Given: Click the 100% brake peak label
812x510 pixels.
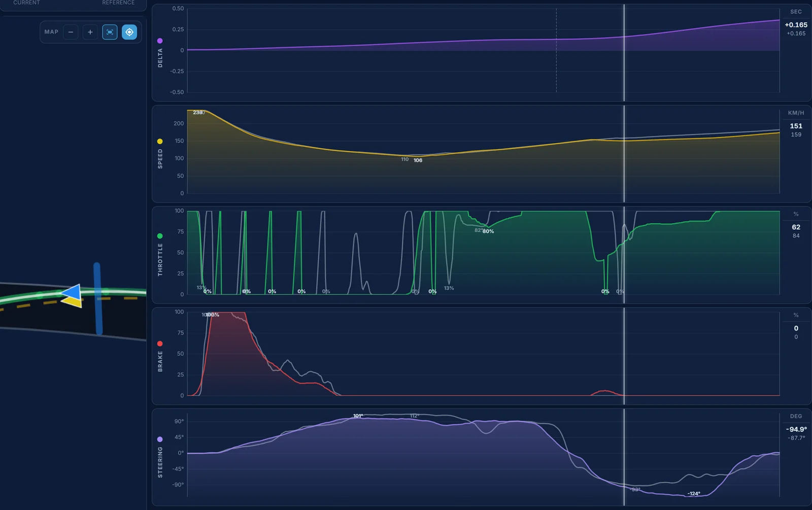Looking at the screenshot, I should click(213, 315).
